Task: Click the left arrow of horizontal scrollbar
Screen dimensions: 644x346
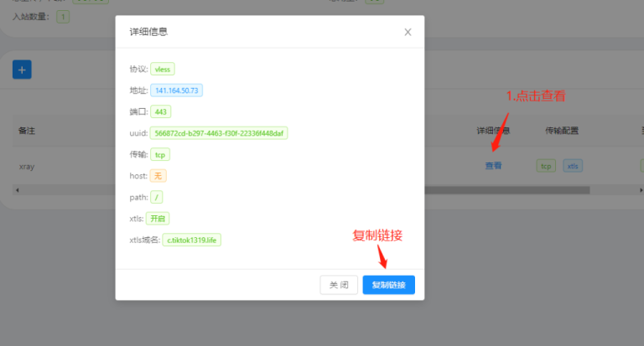Action: click(17, 190)
